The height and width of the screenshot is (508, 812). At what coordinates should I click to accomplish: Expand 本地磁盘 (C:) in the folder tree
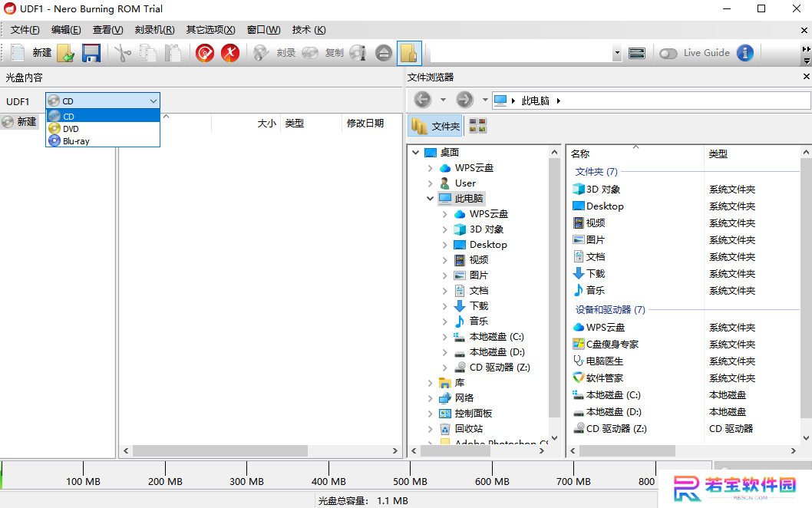[x=445, y=337]
